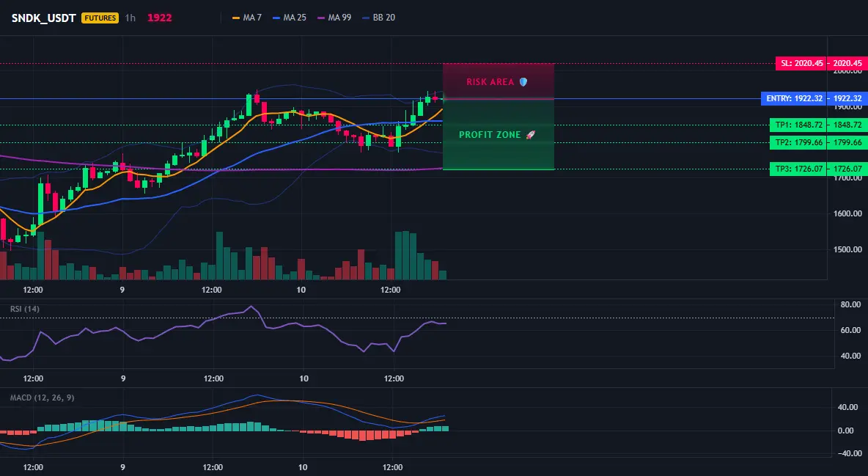Click the MACD (12, 26, 9) indicator title

point(42,398)
